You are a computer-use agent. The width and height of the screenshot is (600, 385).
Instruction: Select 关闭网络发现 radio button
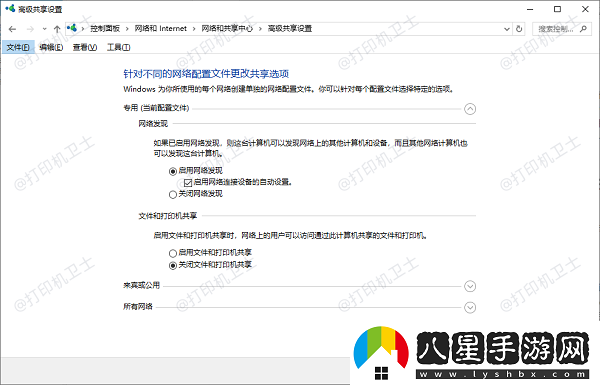coord(173,195)
